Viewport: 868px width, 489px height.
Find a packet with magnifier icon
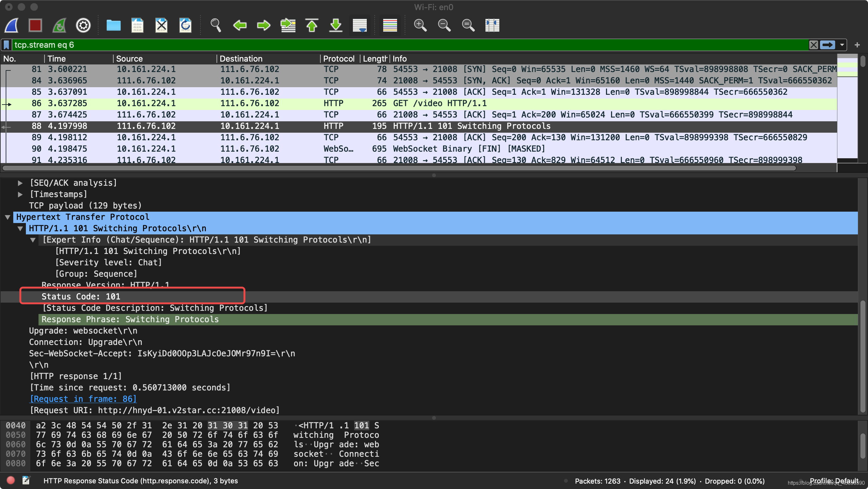[216, 25]
